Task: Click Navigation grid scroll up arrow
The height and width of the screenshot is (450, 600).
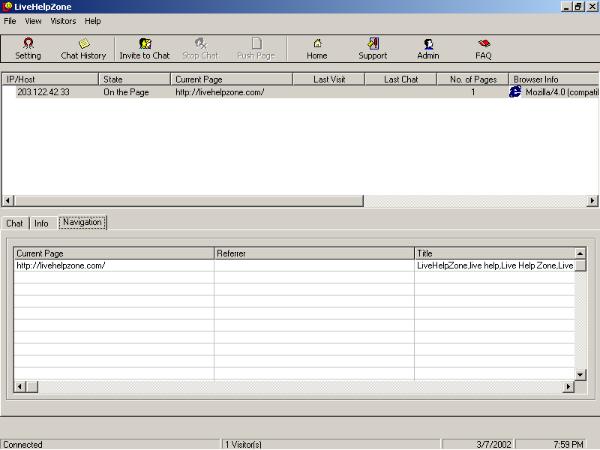Action: tap(580, 253)
